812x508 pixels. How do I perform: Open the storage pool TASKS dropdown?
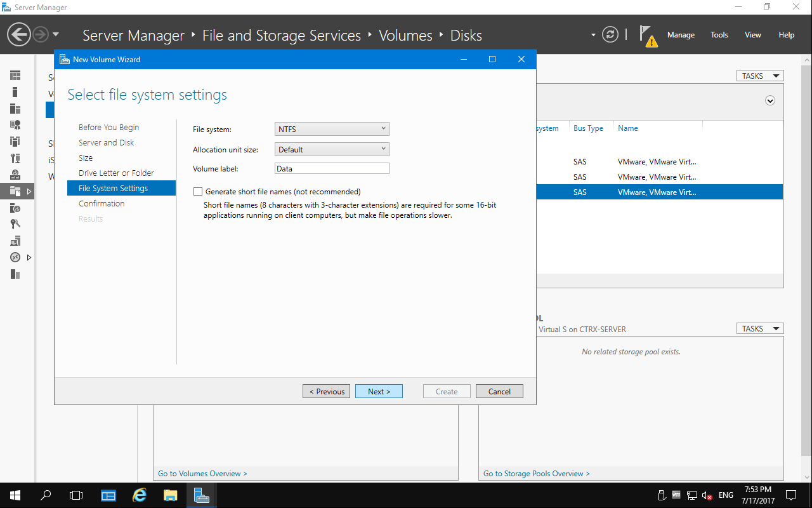tap(760, 328)
